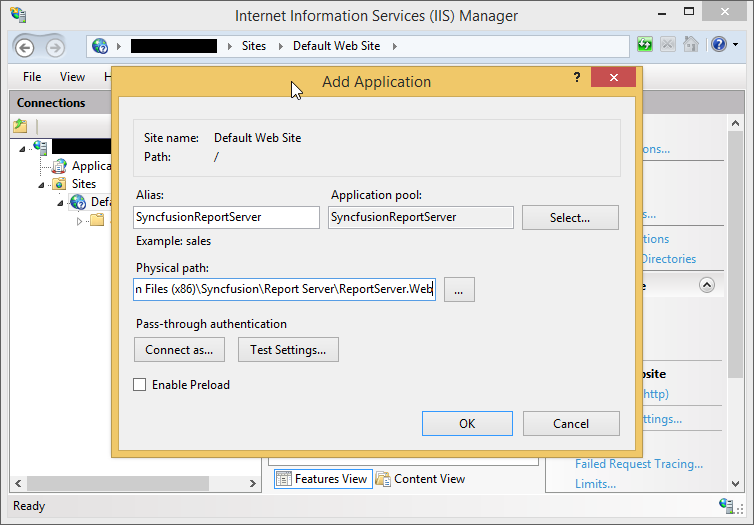This screenshot has height=525, width=754.
Task: Collapse the Actions pane section chevron
Action: [707, 285]
